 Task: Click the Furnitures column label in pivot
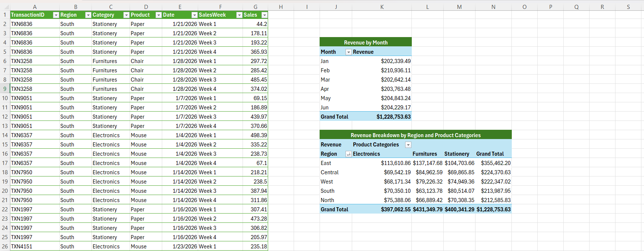[x=427, y=153]
